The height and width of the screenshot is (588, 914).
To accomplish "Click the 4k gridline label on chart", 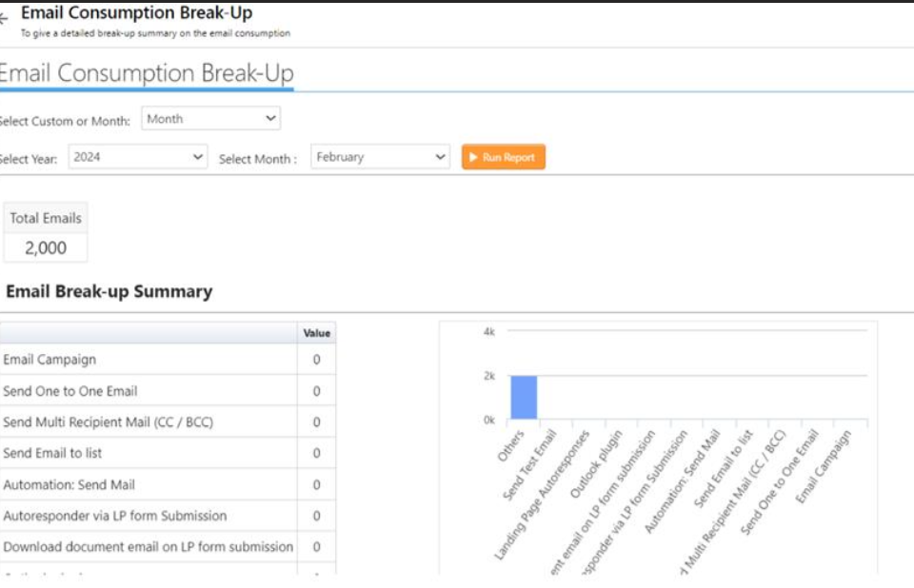I will click(488, 332).
